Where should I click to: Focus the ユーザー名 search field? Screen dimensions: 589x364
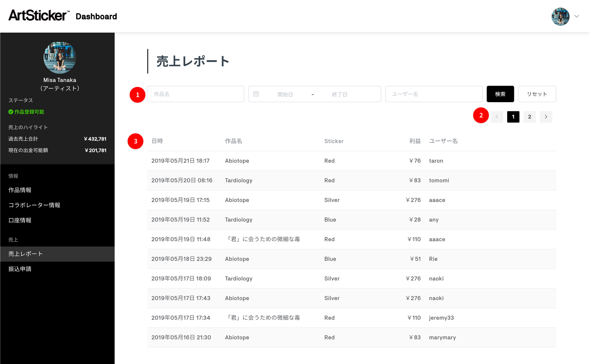(x=434, y=94)
